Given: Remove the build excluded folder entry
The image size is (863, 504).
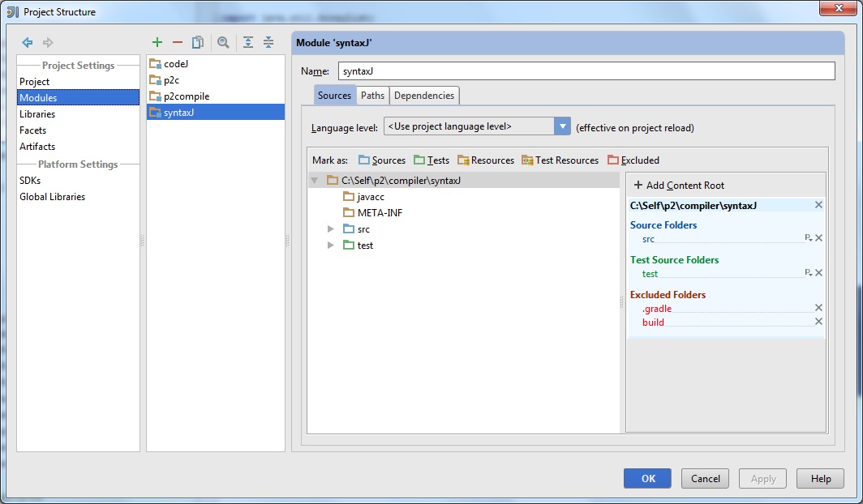Looking at the screenshot, I should 818,322.
